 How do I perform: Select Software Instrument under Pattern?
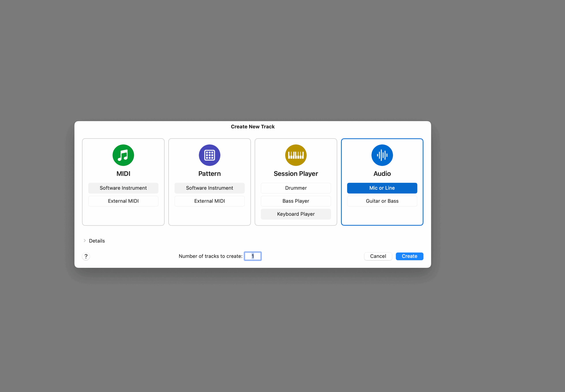coord(209,188)
